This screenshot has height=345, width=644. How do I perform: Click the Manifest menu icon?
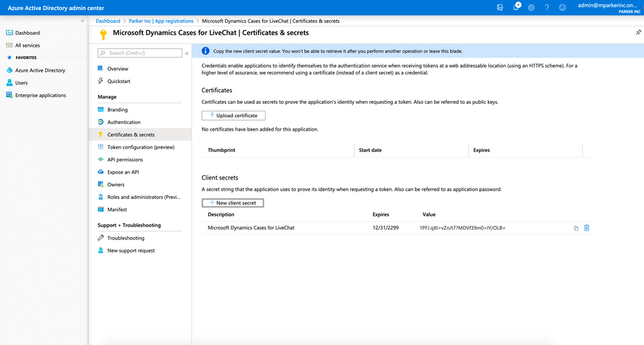101,210
